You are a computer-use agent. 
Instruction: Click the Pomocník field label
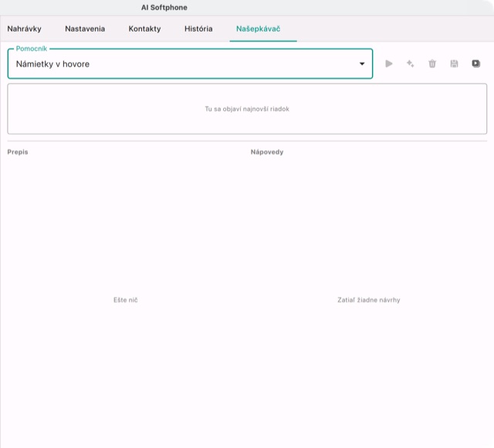[x=31, y=49]
